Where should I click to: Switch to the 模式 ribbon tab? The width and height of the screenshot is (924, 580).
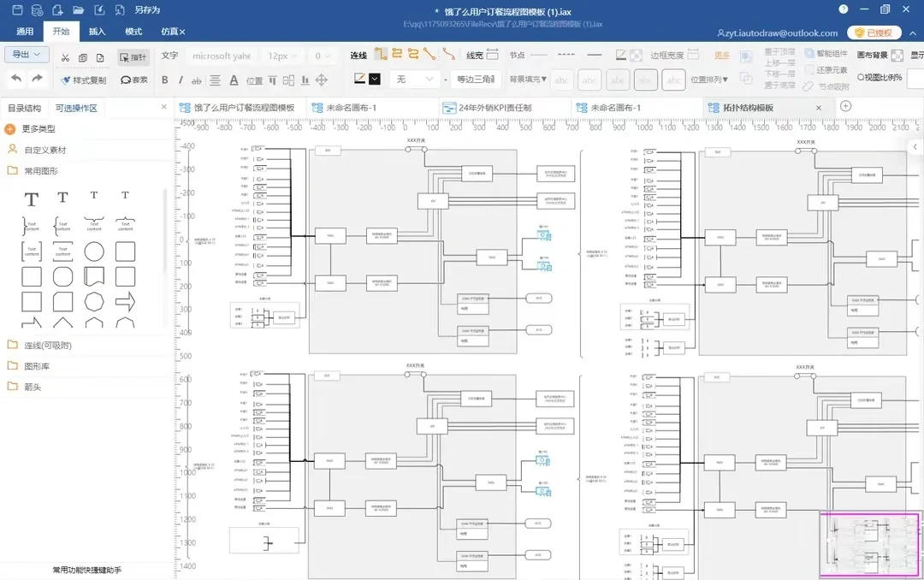[x=133, y=32]
